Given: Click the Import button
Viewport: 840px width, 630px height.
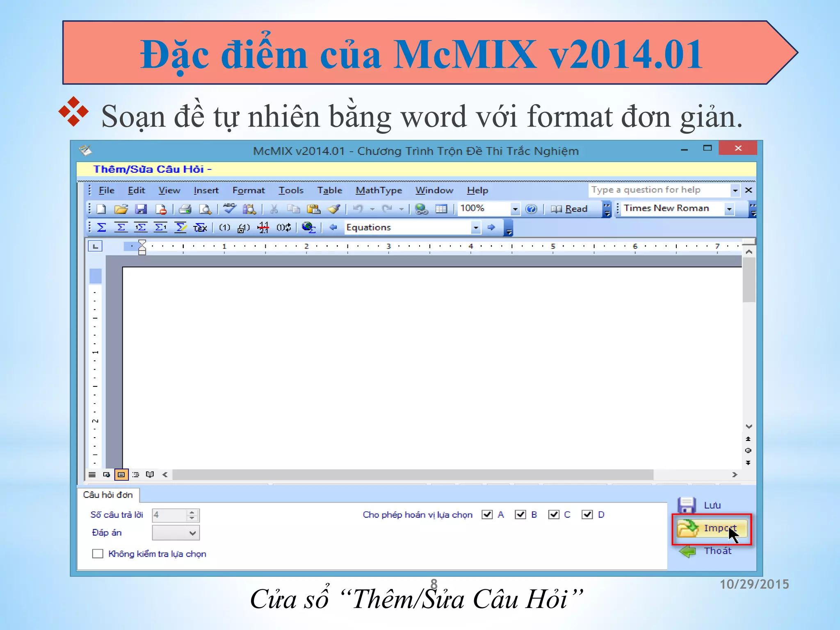Looking at the screenshot, I should point(712,528).
